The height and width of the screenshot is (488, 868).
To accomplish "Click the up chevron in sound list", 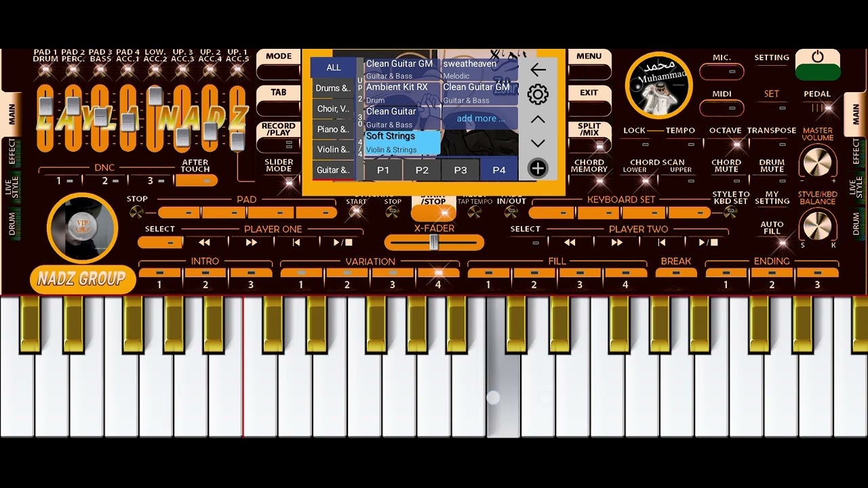I will tap(538, 120).
